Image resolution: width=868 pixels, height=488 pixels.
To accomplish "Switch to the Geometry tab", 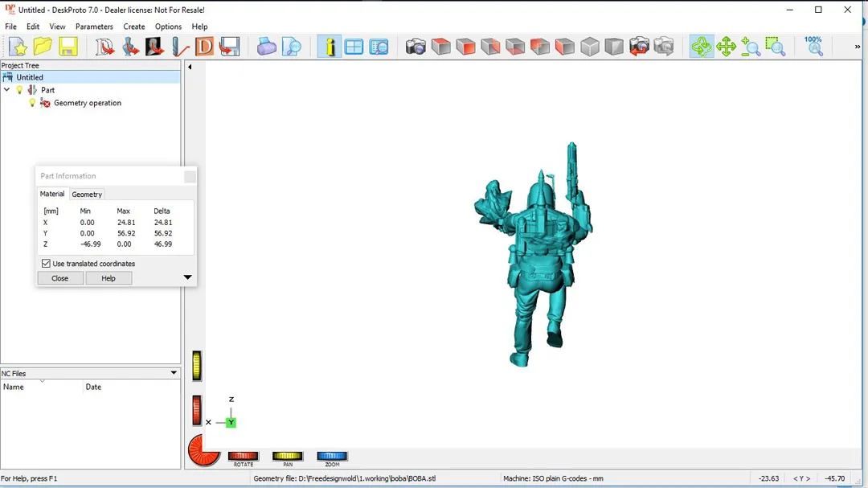I will pos(87,195).
